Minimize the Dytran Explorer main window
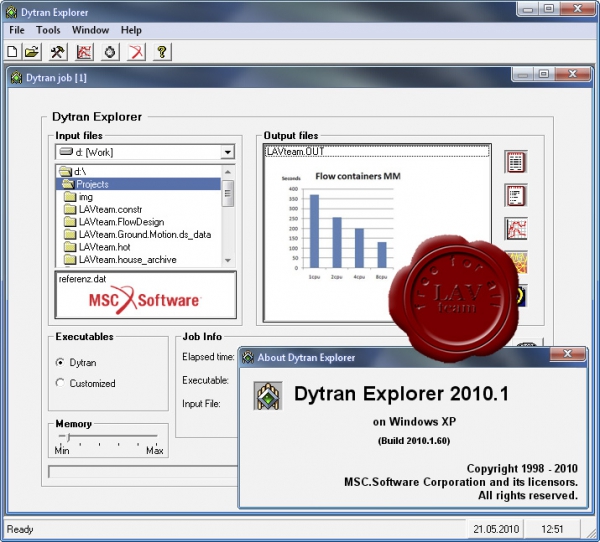Image resolution: width=600 pixels, height=542 pixels. click(528, 9)
